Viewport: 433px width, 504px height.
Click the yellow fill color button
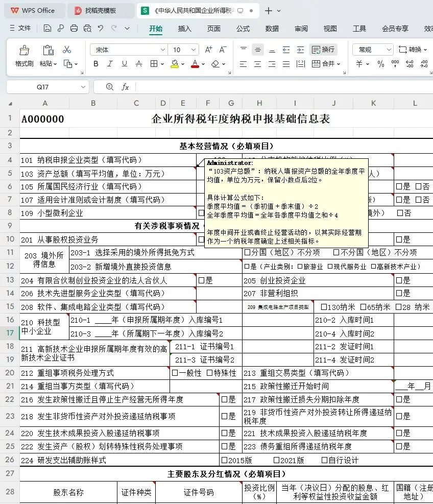click(175, 64)
